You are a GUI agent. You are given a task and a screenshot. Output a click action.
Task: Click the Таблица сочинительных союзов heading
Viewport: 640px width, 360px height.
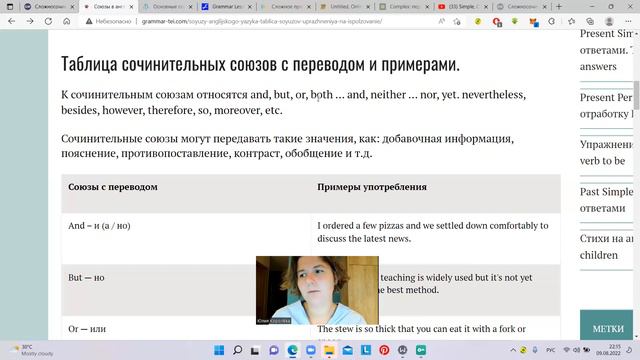[260, 64]
